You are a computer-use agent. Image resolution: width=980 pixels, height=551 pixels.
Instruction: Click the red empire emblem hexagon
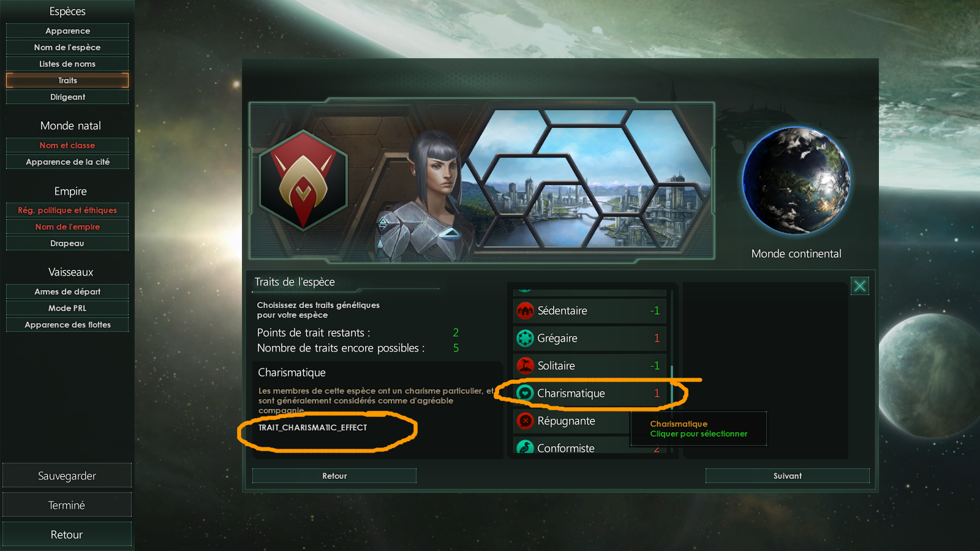[303, 181]
